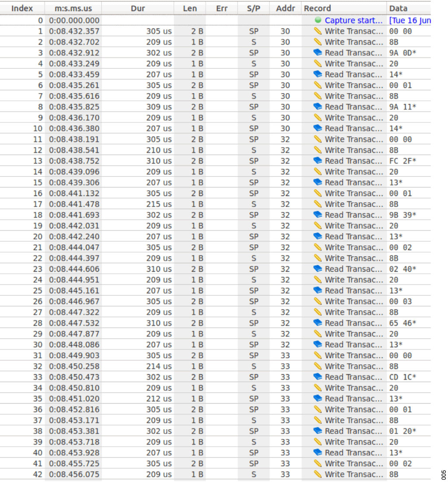Click the Read book icon at index 18
Viewport: 448px width, 482px height.
coord(318,215)
